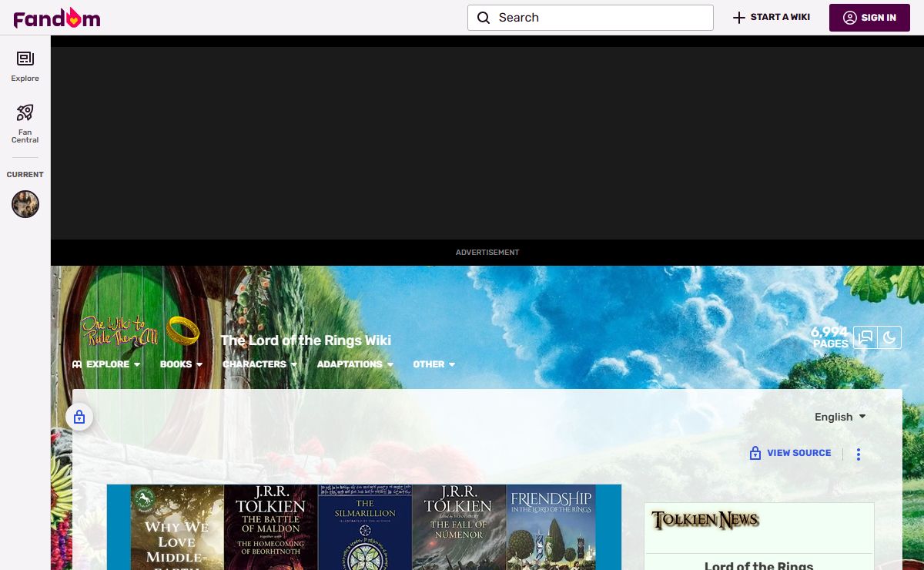Toggle dark theme moon icon
This screenshot has width=924, height=570.
889,337
